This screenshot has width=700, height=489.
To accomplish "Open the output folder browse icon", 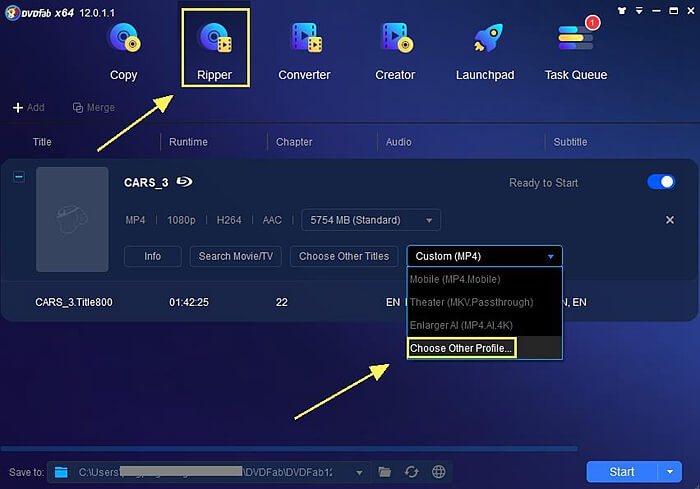I will [x=384, y=472].
